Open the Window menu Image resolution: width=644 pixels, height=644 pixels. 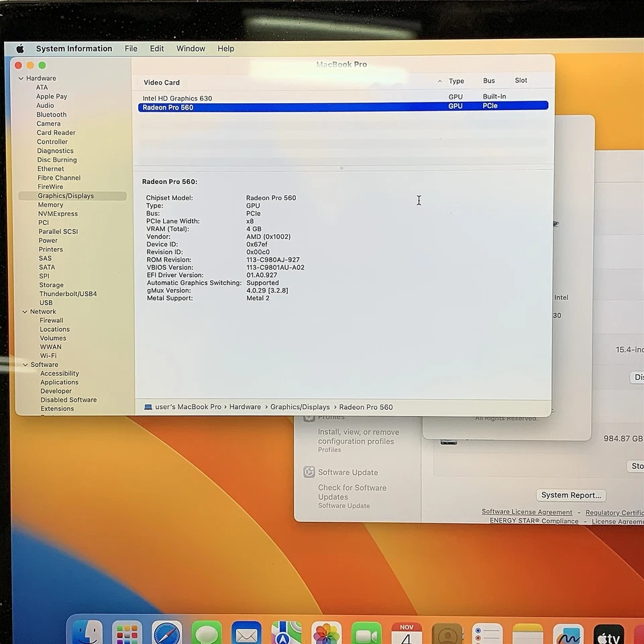click(x=191, y=48)
